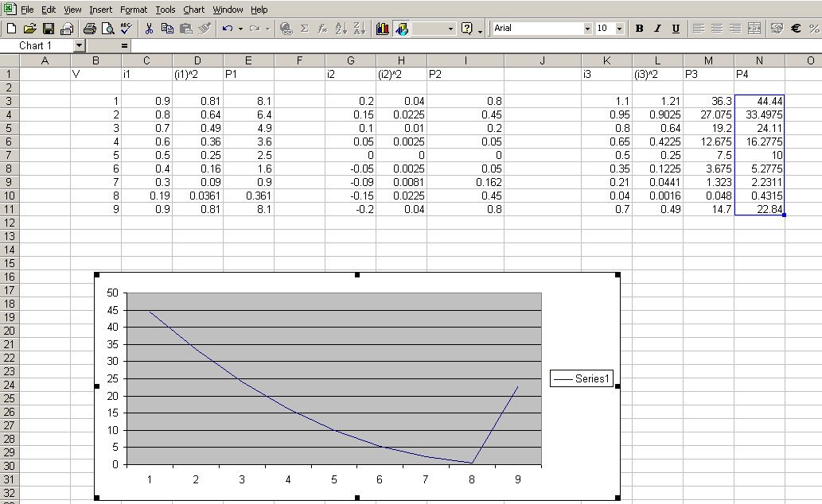Toggle Bold formatting
The width and height of the screenshot is (822, 504).
pyautogui.click(x=639, y=29)
